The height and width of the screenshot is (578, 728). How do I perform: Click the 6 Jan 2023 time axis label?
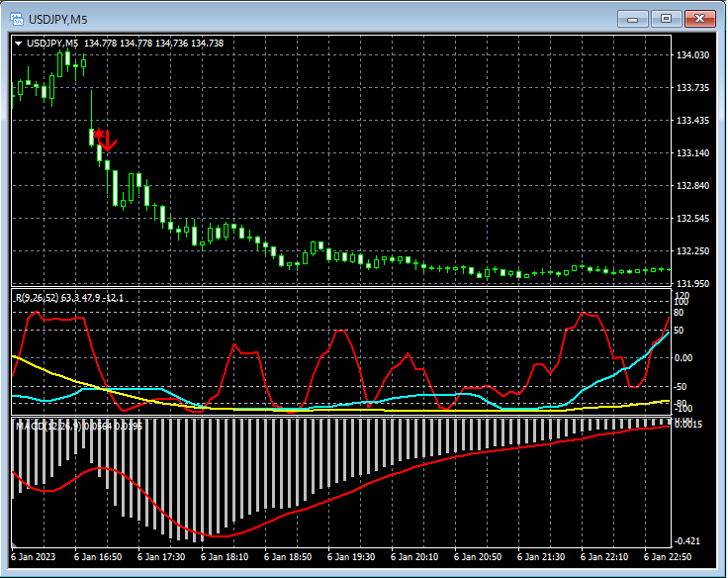pos(33,556)
